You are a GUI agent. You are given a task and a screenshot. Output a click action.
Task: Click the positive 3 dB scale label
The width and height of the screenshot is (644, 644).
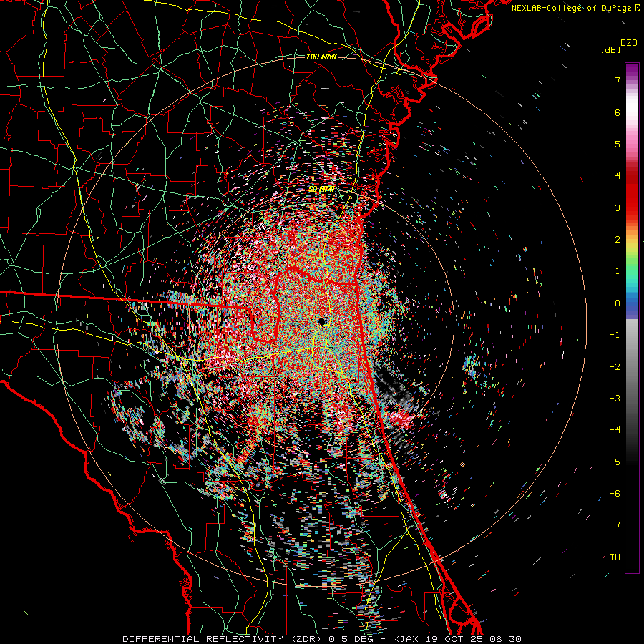pyautogui.click(x=618, y=208)
